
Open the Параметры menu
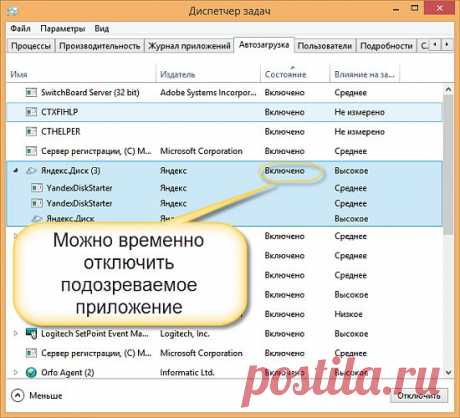(63, 29)
